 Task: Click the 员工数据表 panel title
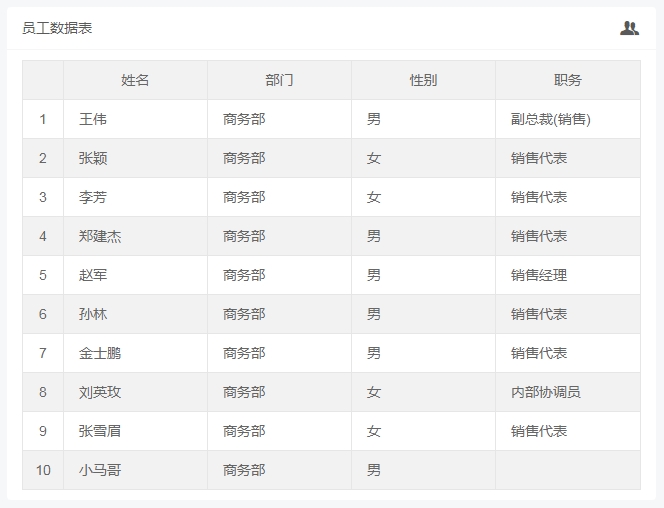point(57,28)
